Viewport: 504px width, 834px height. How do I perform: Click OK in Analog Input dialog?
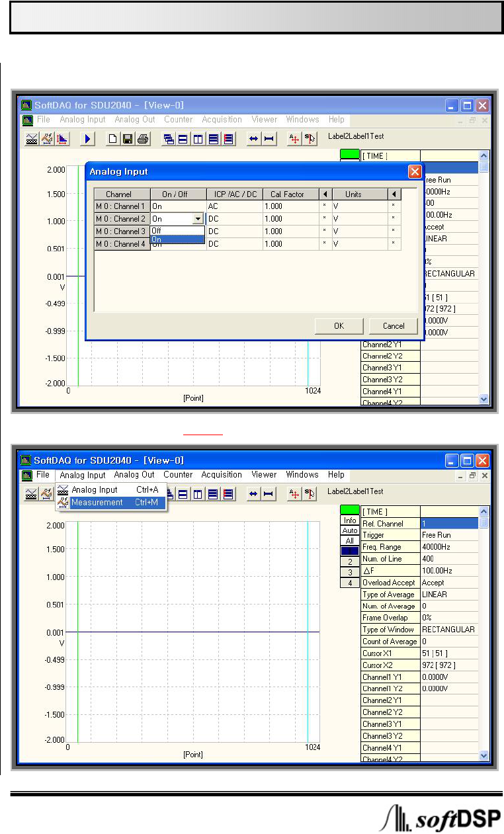tap(339, 326)
